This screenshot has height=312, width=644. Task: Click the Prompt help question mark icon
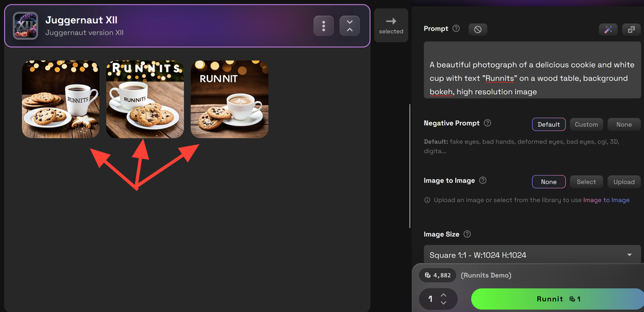pos(456,29)
